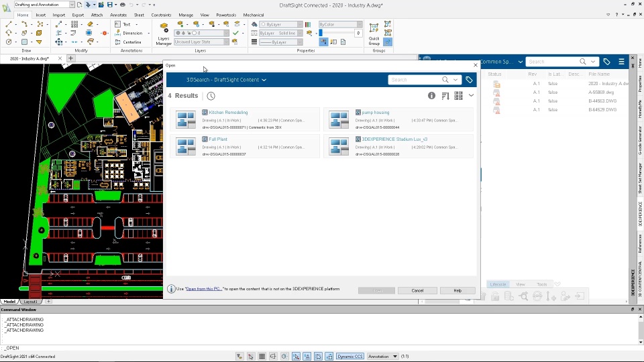Viewport: 644px width, 362px height.
Task: Open the search options arrow in Open dialog
Action: pos(455,80)
